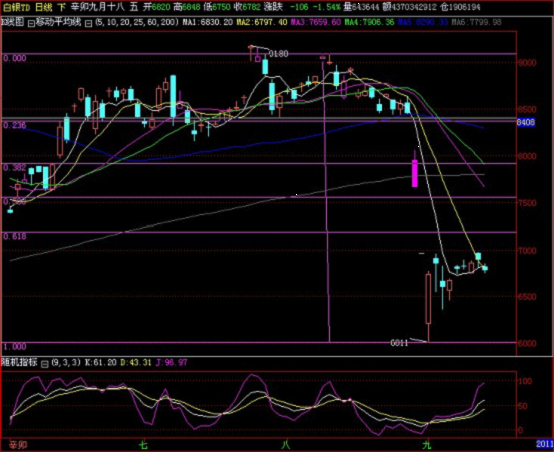
Task: Click the 8500 price axis label
Action: click(527, 109)
